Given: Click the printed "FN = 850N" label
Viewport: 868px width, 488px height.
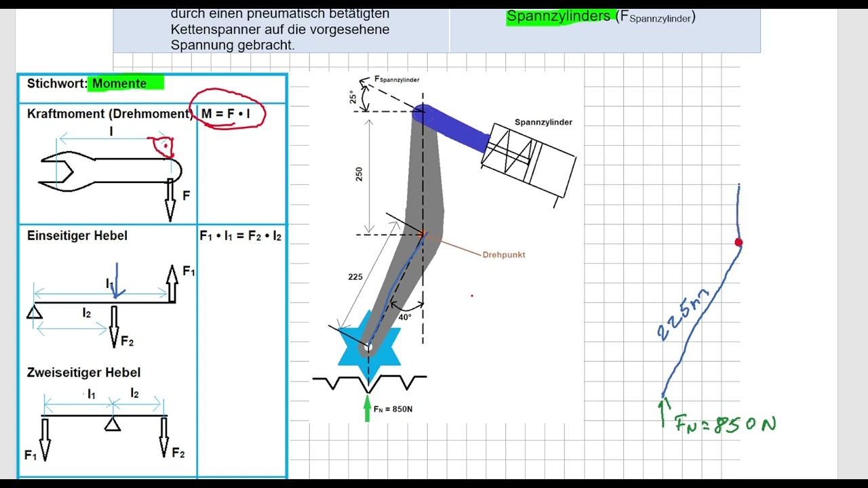Looking at the screenshot, I should tap(393, 409).
